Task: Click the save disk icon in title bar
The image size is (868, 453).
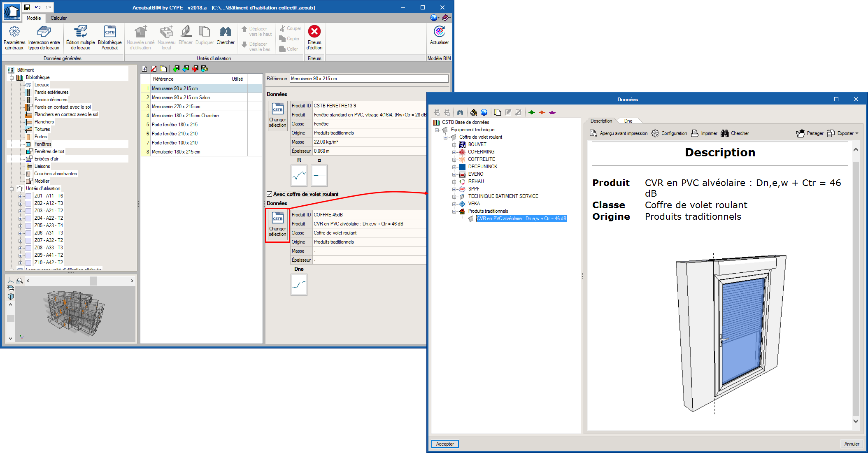Action: coord(27,7)
